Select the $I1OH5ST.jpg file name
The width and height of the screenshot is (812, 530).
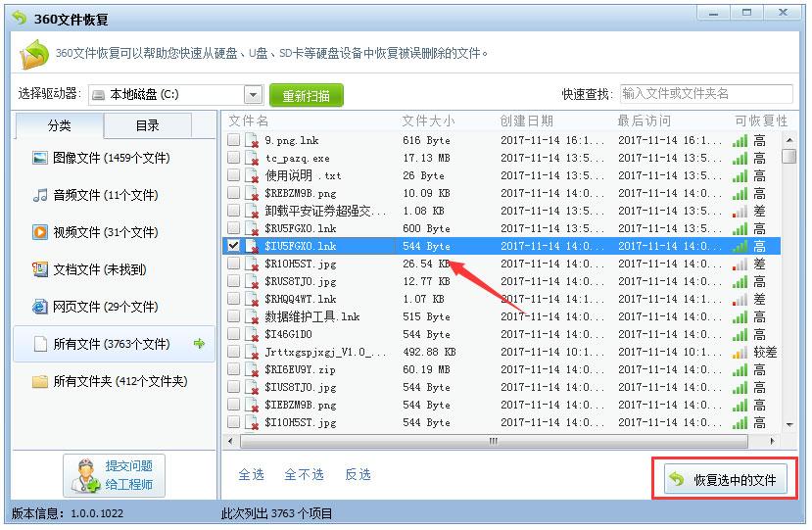tap(301, 423)
